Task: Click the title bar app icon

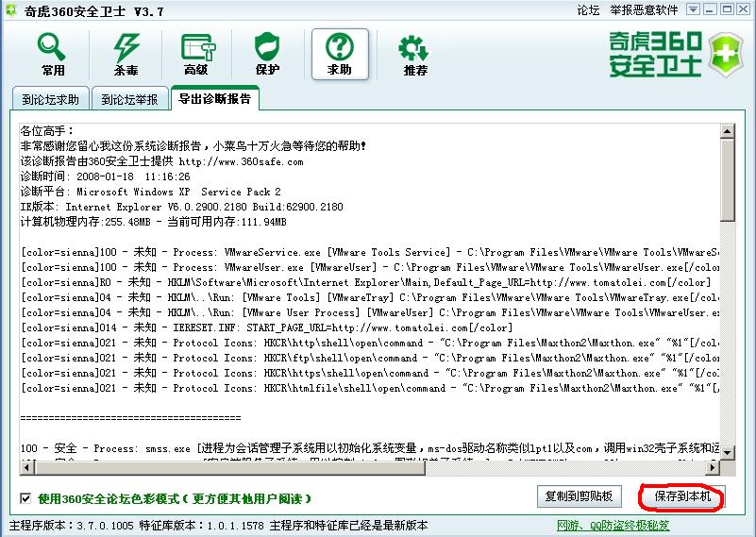Action: [x=10, y=10]
